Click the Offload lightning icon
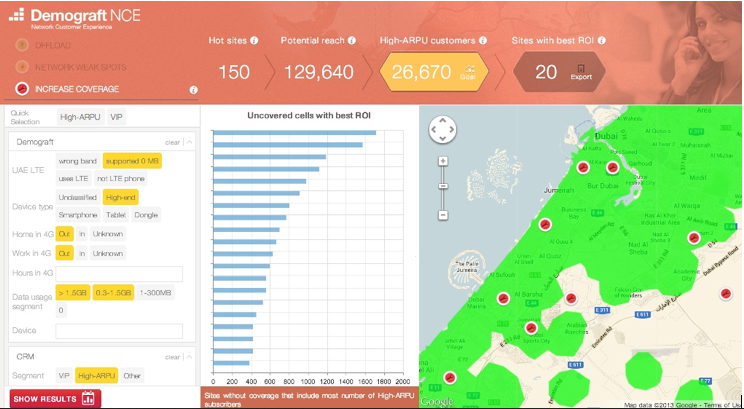The width and height of the screenshot is (744, 409). [x=21, y=46]
